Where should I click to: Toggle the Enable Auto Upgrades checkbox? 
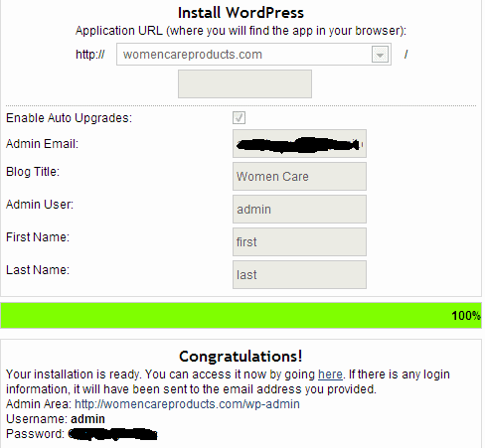[239, 118]
